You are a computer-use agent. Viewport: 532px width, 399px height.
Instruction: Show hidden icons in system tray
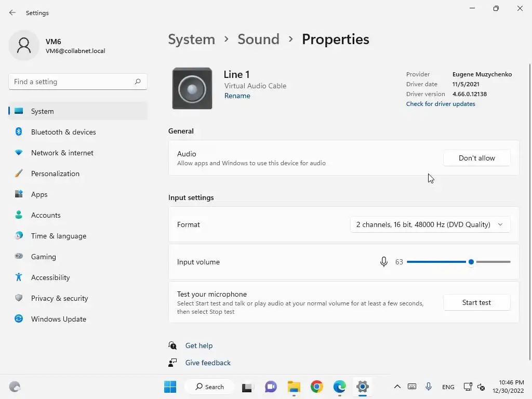[x=397, y=387]
